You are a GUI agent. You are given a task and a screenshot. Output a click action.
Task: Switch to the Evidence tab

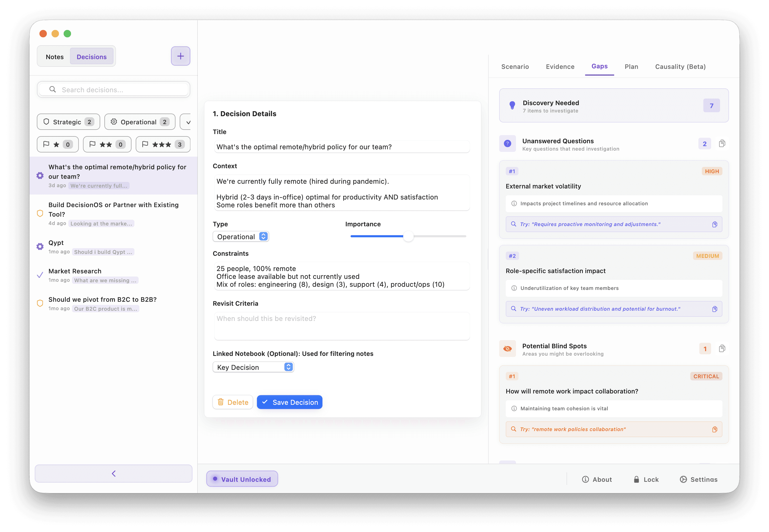point(560,67)
